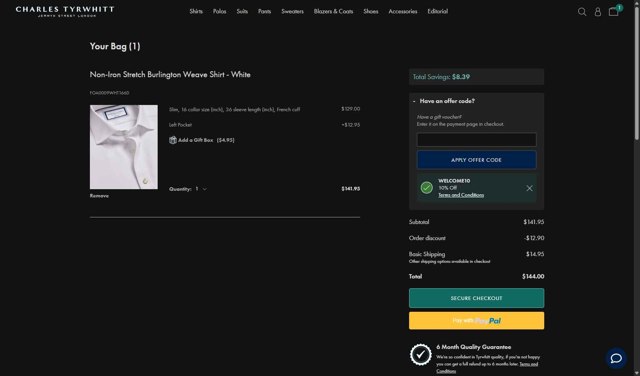Open the account profile icon

click(x=598, y=12)
